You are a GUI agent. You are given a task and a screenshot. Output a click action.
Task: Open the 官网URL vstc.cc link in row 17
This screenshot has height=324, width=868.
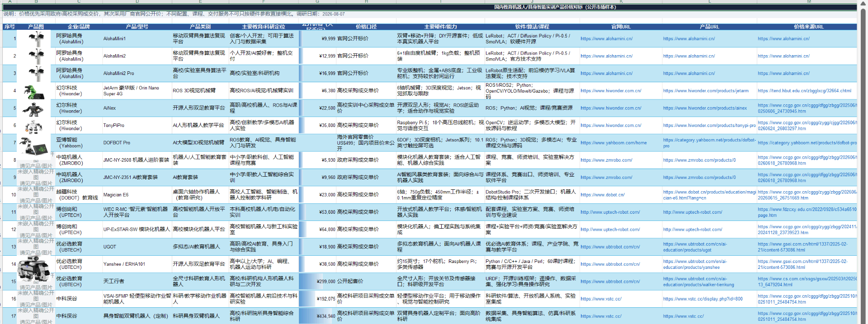[x=601, y=316]
